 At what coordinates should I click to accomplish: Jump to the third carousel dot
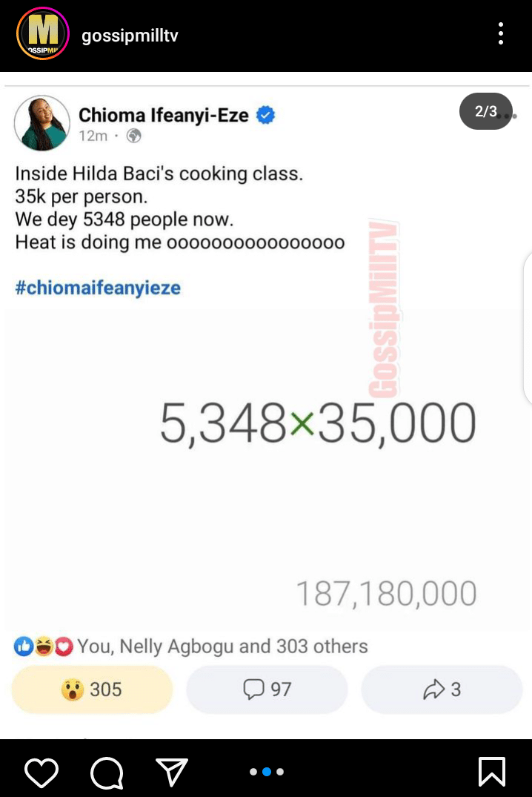coord(280,772)
